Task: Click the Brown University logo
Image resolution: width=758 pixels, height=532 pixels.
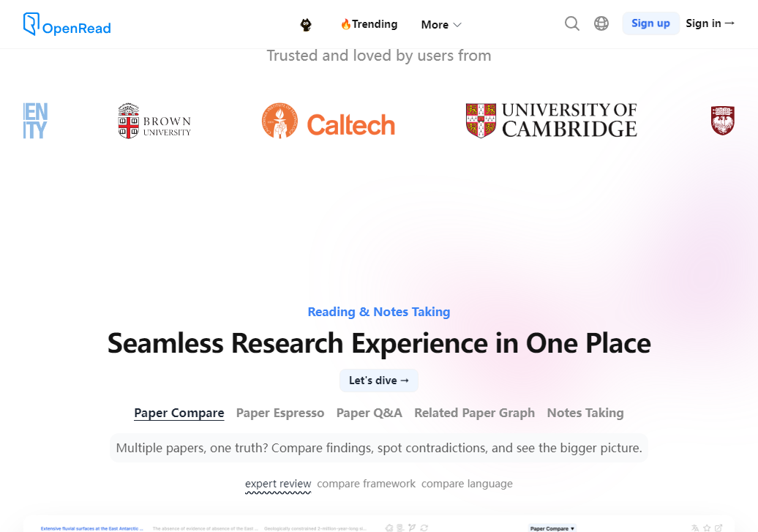Action: tap(154, 121)
